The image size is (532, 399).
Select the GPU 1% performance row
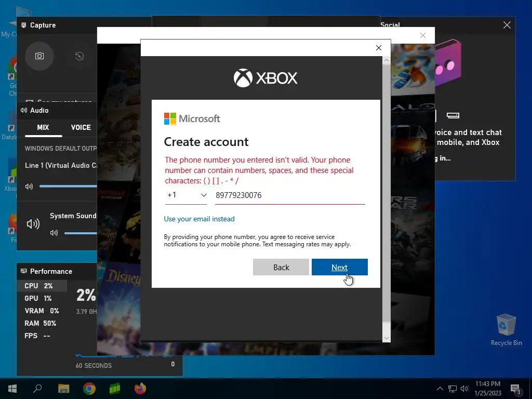pos(42,299)
